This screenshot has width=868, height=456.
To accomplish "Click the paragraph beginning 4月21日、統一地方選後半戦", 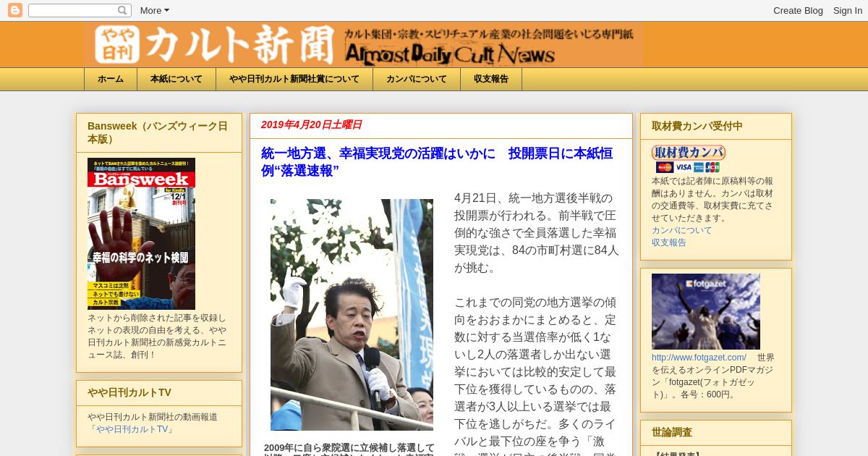I will (x=537, y=233).
